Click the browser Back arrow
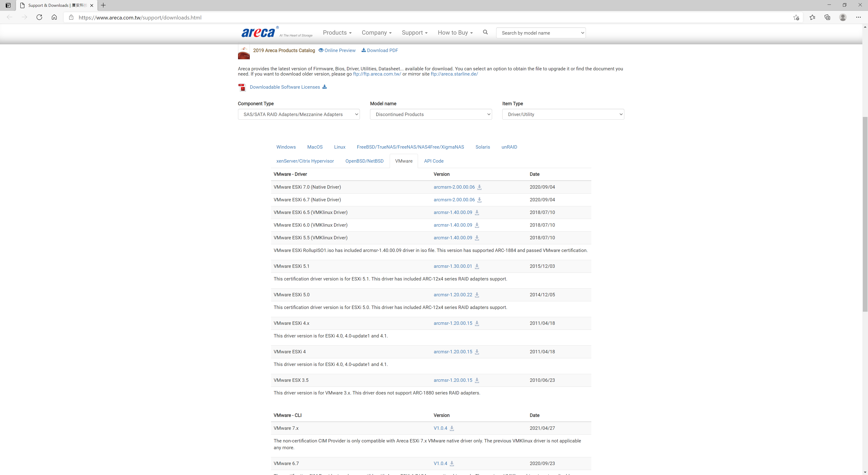 tap(9, 17)
